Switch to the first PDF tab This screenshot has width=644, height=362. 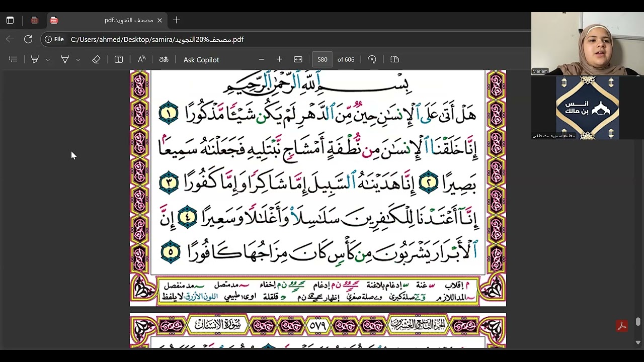pyautogui.click(x=34, y=20)
